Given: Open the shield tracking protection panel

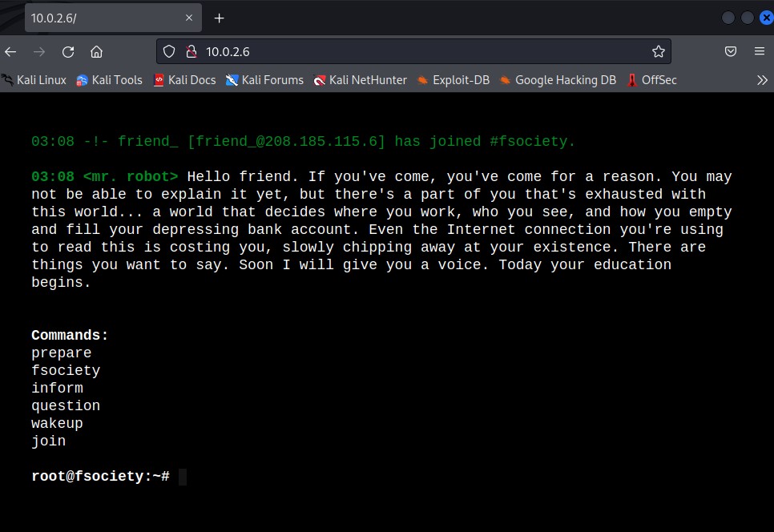Looking at the screenshot, I should pos(169,51).
